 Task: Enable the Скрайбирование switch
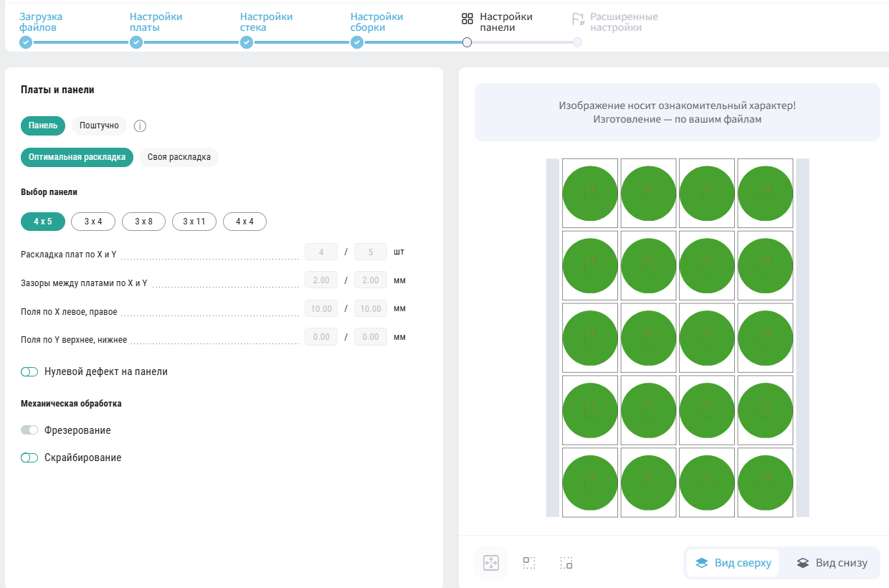[29, 457]
